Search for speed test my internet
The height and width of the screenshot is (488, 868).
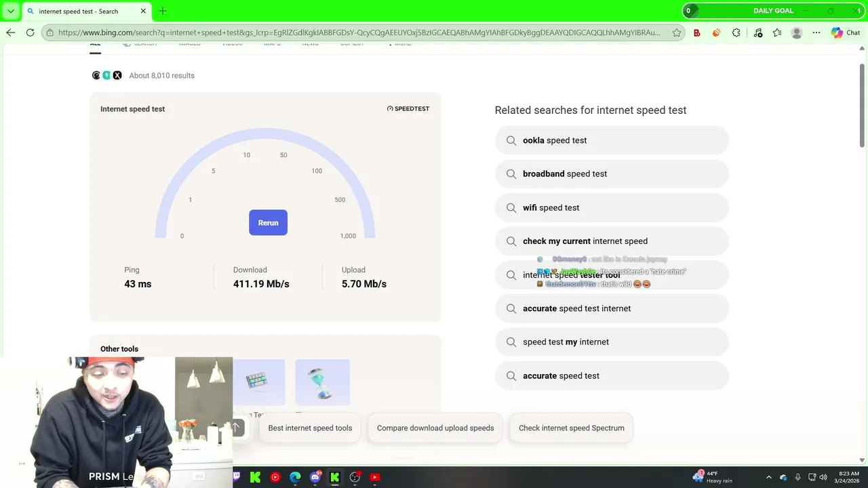tap(612, 342)
